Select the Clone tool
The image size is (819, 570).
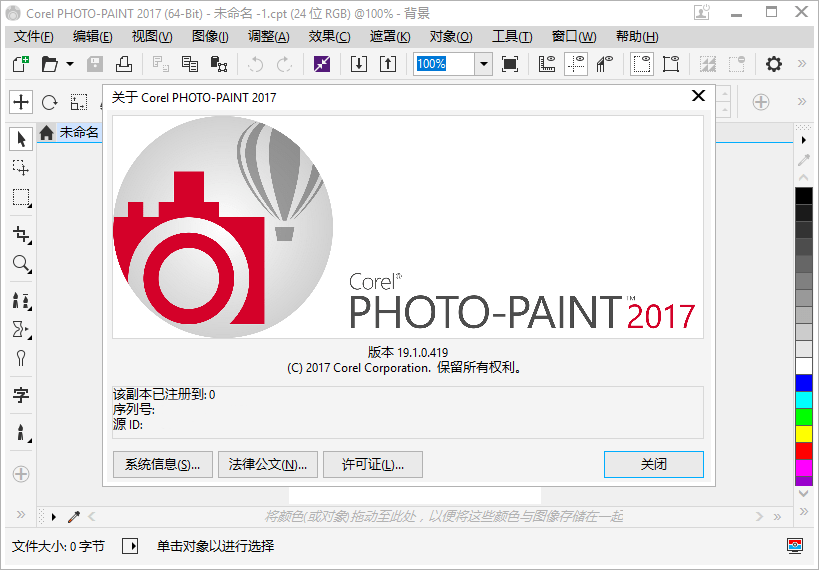tap(21, 300)
